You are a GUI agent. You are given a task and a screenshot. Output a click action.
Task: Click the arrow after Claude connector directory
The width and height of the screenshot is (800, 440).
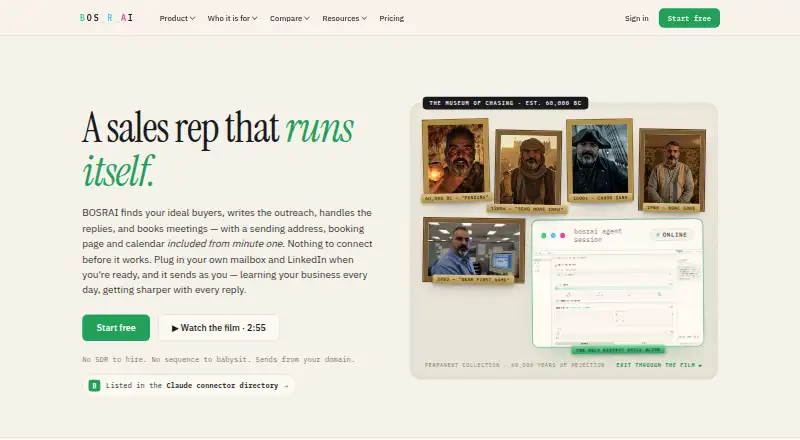coord(286,386)
